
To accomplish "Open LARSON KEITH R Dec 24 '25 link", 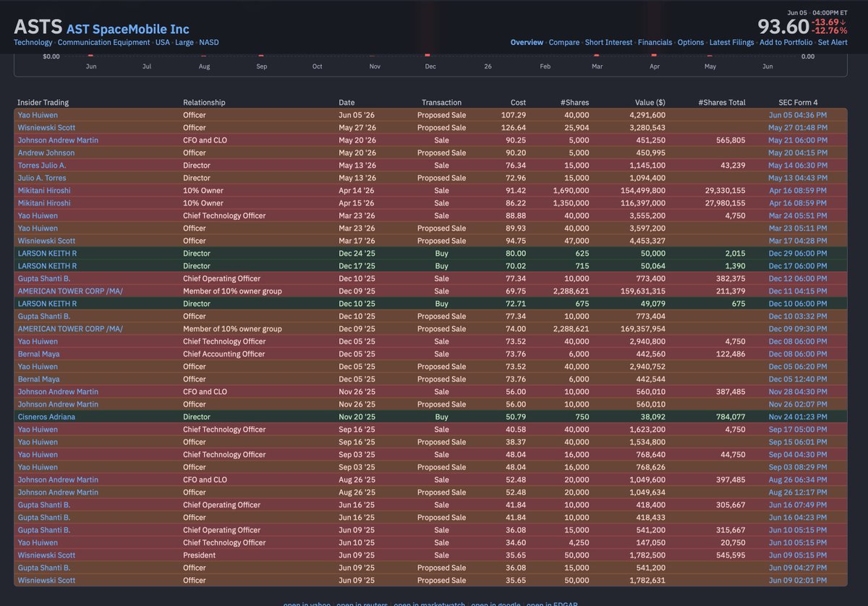I will click(47, 253).
